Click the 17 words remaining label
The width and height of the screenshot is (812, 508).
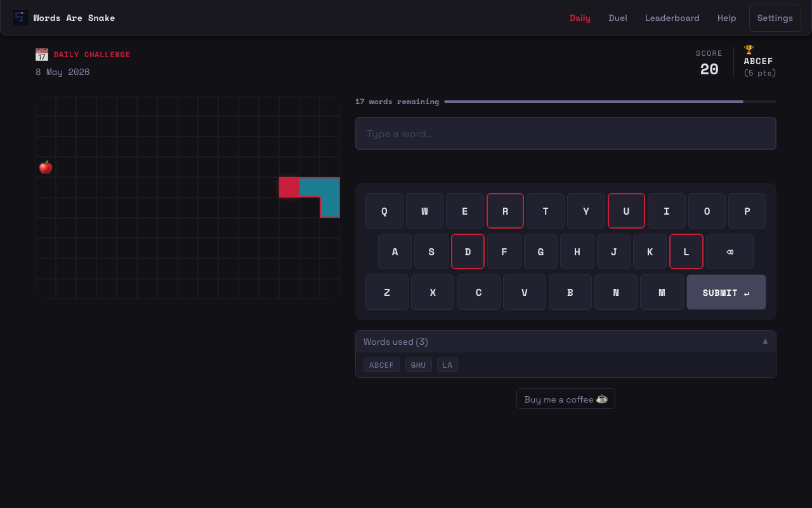[x=397, y=102]
